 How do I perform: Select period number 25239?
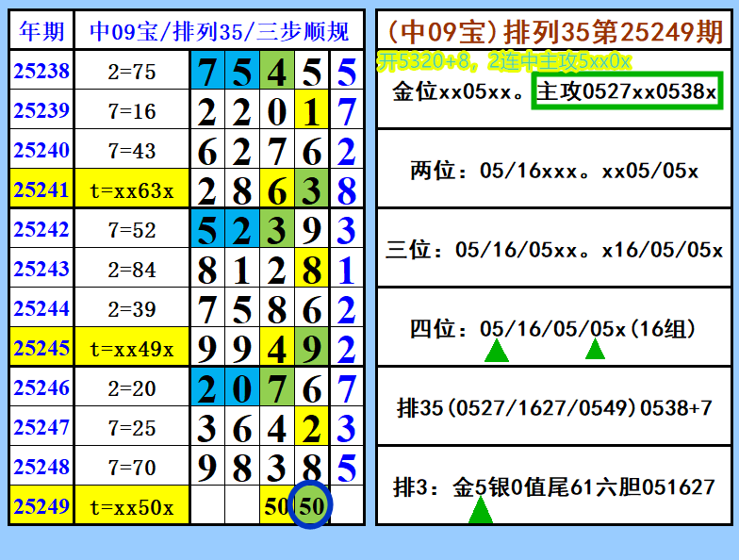(x=41, y=110)
